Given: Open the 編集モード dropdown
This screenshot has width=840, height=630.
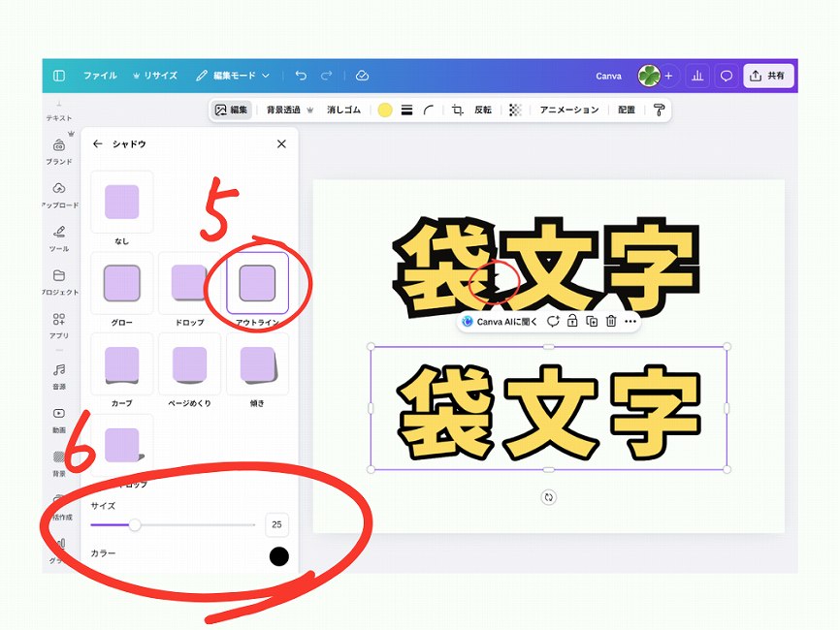Looking at the screenshot, I should tap(233, 76).
